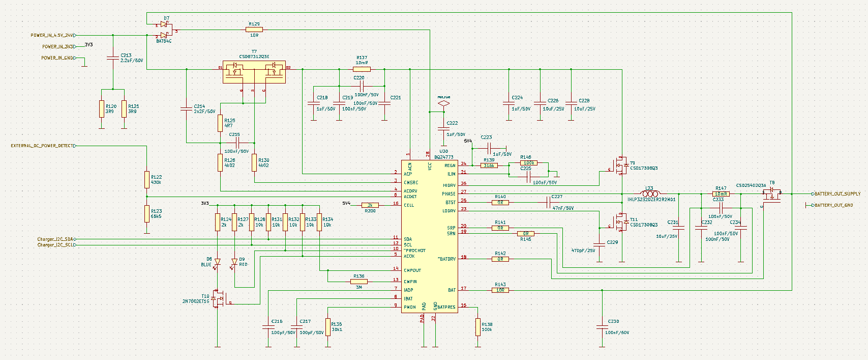Select resistor R122 430k symbol
Image resolution: width=868 pixels, height=360 pixels.
coord(146,180)
